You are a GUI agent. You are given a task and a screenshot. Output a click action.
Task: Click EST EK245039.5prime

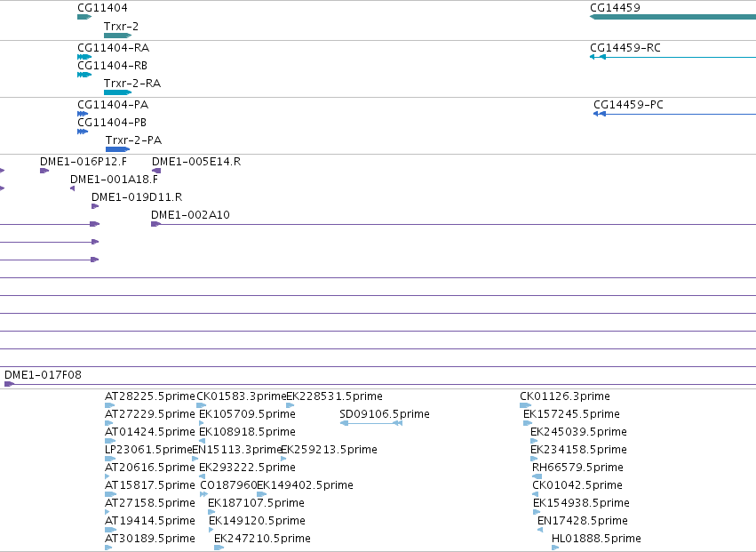click(578, 432)
